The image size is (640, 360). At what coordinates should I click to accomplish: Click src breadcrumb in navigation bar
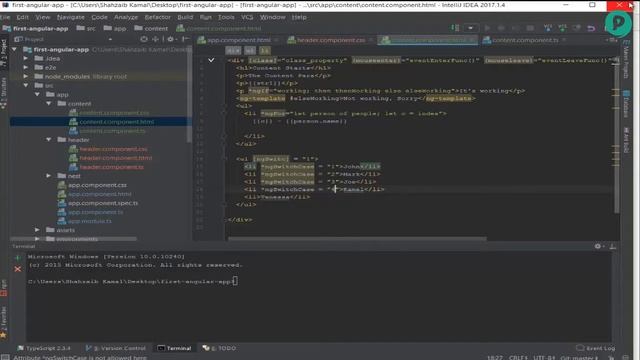[86, 28]
